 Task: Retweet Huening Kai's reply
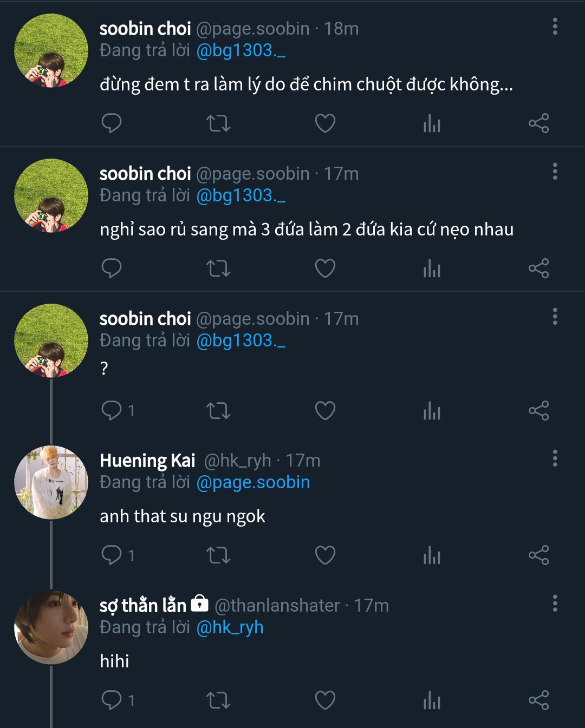pos(218,555)
